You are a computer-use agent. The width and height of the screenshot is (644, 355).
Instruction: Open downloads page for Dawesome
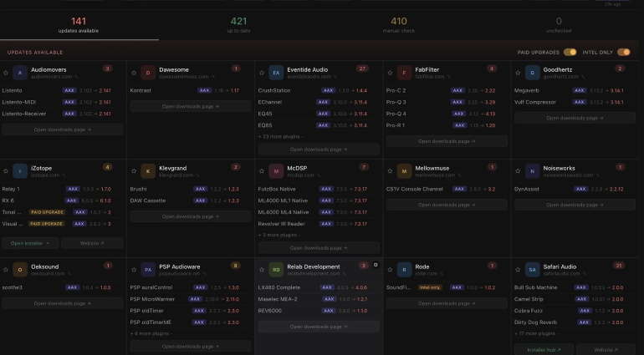click(191, 106)
